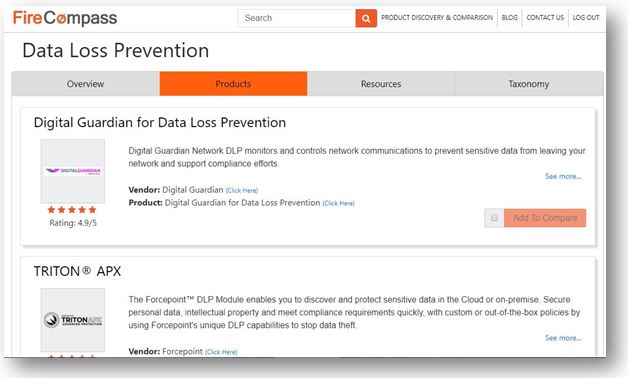Open the Blog menu link
Image resolution: width=628 pixels, height=378 pixels.
[509, 18]
